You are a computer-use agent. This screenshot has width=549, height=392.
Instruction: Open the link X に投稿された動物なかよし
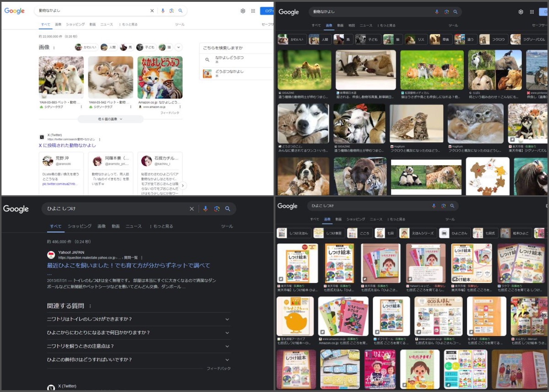click(67, 145)
